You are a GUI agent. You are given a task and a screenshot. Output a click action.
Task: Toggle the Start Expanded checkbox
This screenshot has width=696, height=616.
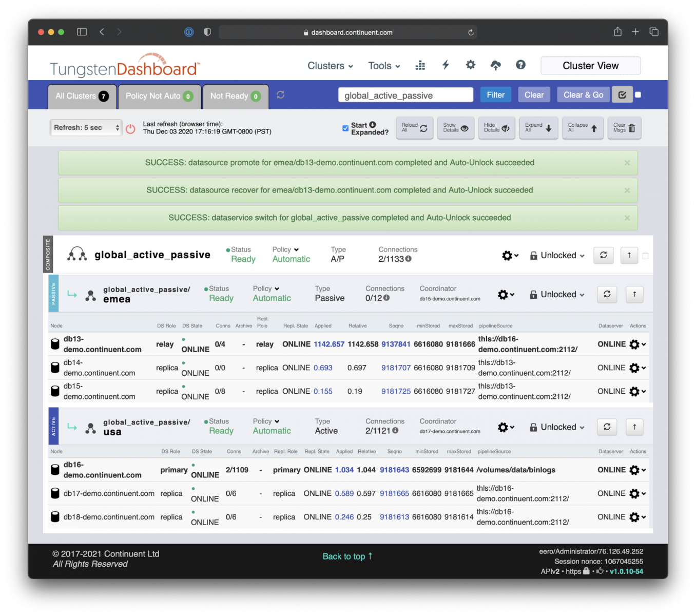[345, 128]
